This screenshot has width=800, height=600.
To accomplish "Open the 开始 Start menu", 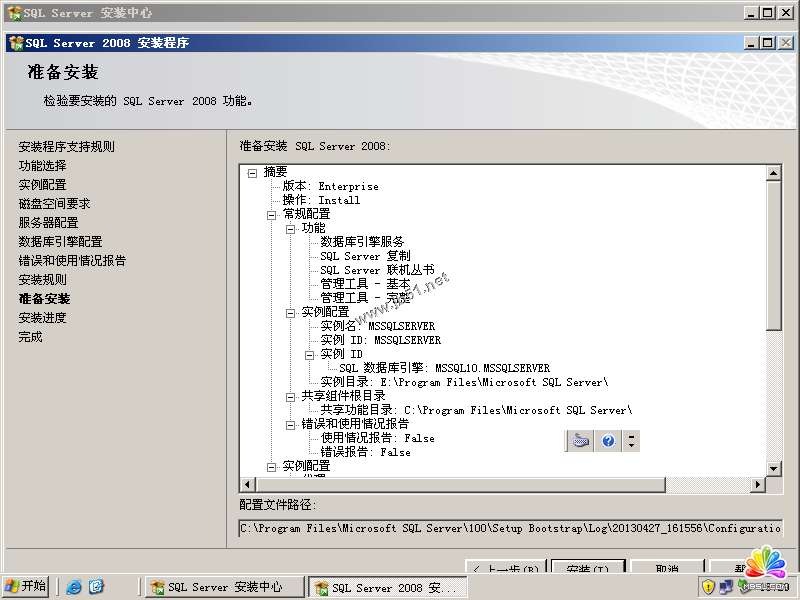I will click(x=27, y=587).
